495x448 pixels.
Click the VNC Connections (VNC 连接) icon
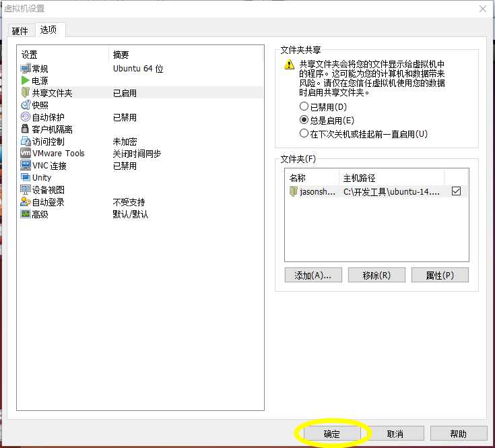pyautogui.click(x=26, y=165)
